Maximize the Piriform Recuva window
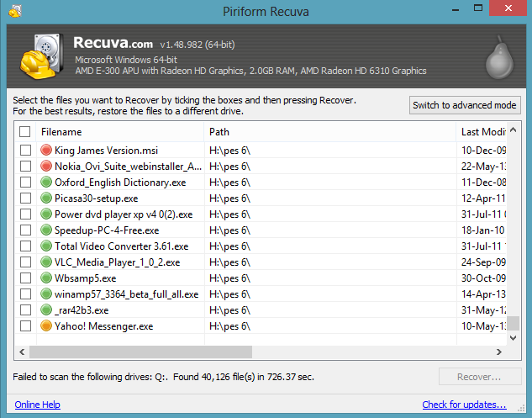Image resolution: width=532 pixels, height=418 pixels. (x=478, y=8)
